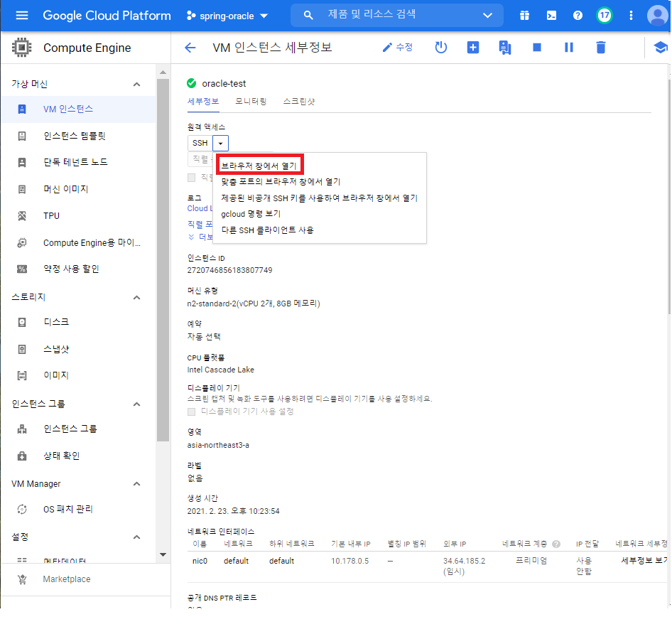Click the 약정 사용 할인 percent icon
This screenshot has height=639, width=672.
[22, 269]
